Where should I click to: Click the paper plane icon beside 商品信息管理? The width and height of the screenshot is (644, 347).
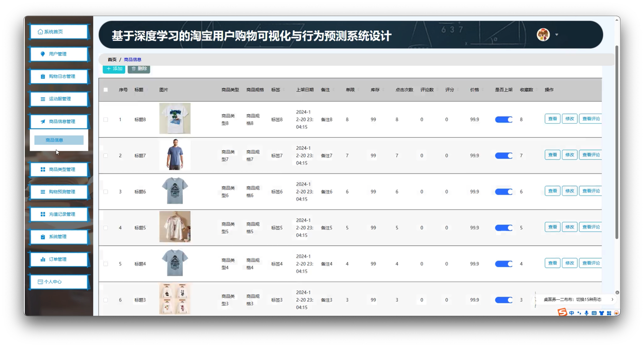43,122
